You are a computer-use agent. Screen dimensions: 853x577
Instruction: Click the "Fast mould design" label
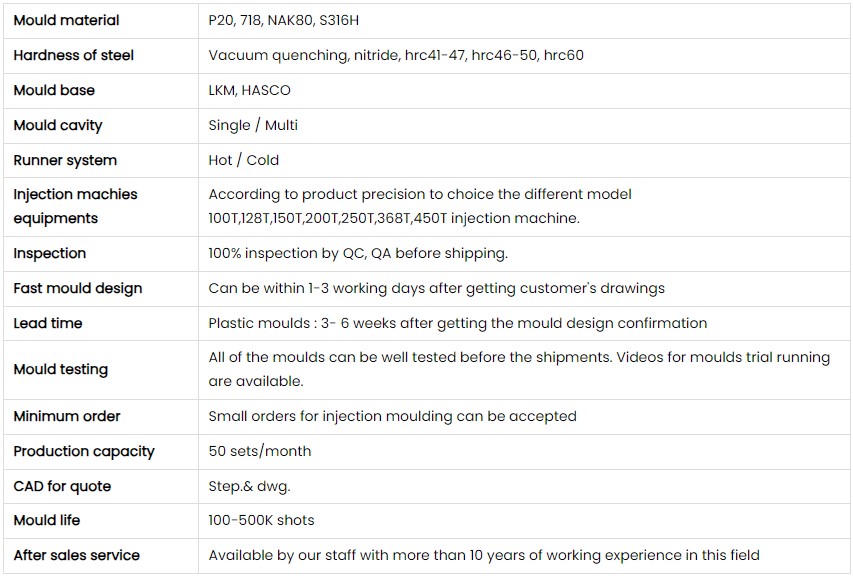(78, 288)
